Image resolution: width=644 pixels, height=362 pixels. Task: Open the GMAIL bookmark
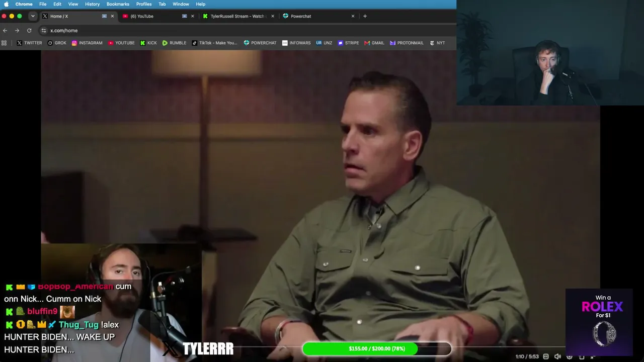374,43
